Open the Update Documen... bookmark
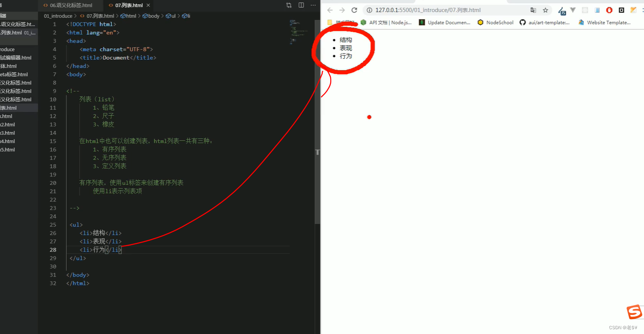Viewport: 644px width, 334px height. [445, 22]
